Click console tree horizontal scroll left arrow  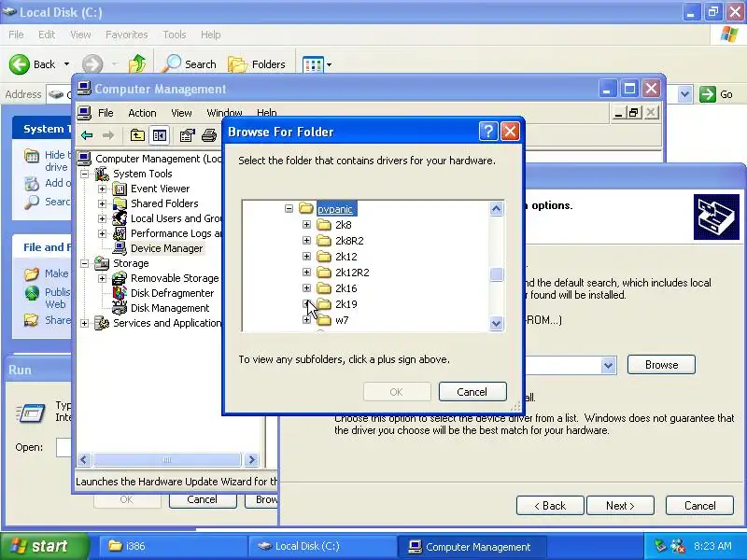[84, 459]
